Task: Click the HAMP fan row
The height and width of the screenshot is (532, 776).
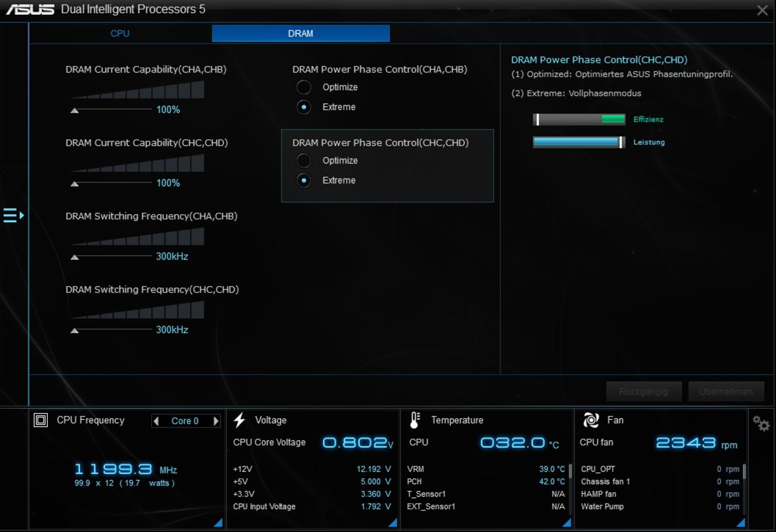Action: point(660,494)
